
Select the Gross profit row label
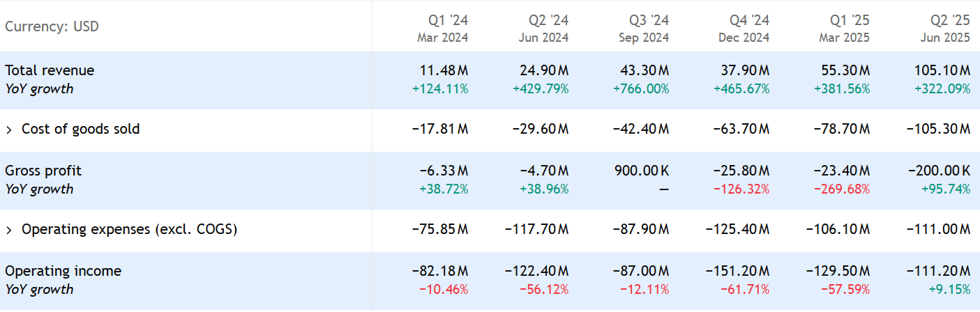pos(43,171)
